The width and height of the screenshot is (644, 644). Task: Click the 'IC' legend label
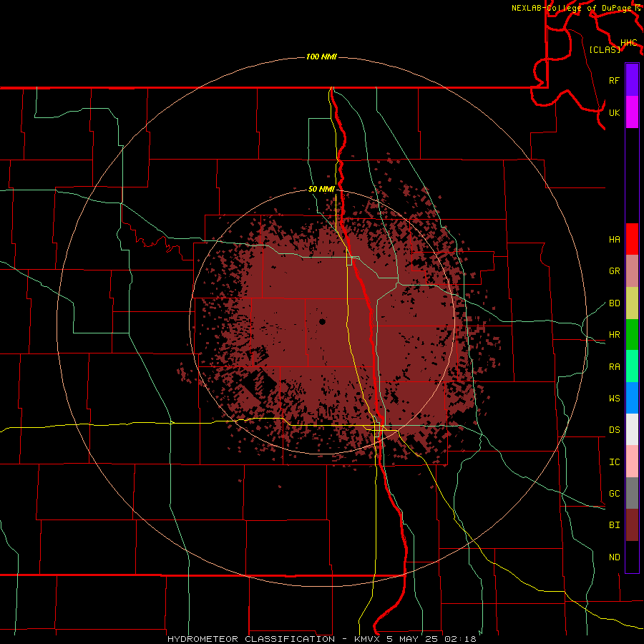tap(614, 462)
